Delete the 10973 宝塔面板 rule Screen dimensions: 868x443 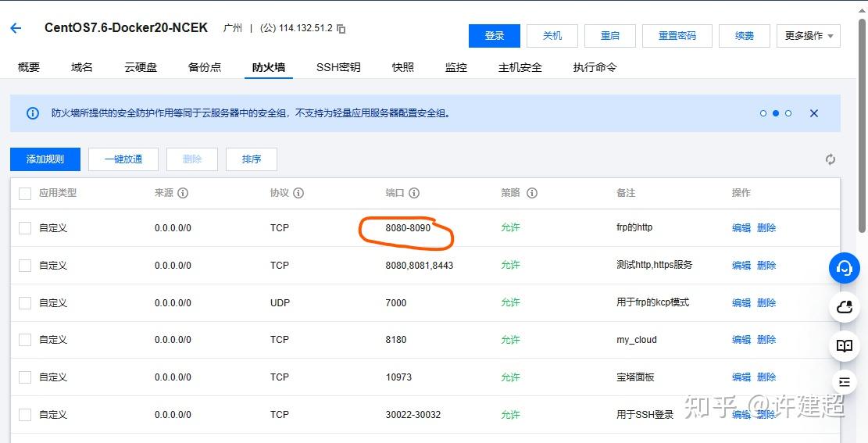(x=766, y=377)
